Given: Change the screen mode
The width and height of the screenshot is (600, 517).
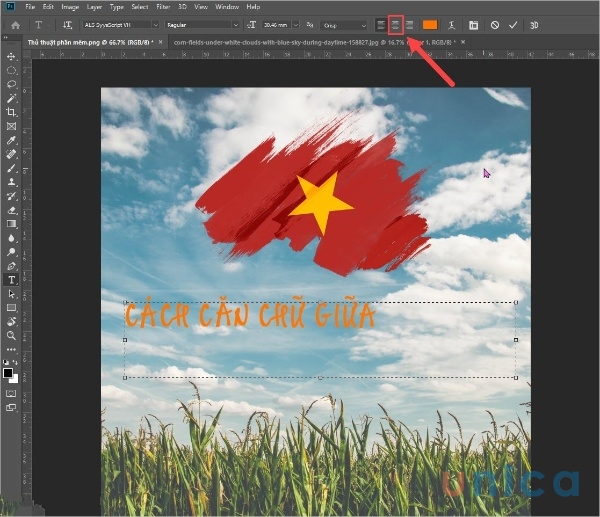Looking at the screenshot, I should 11,408.
